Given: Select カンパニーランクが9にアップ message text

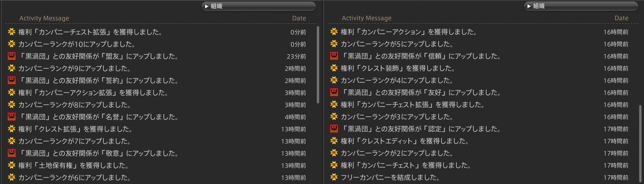Looking at the screenshot, I should pos(74,68).
